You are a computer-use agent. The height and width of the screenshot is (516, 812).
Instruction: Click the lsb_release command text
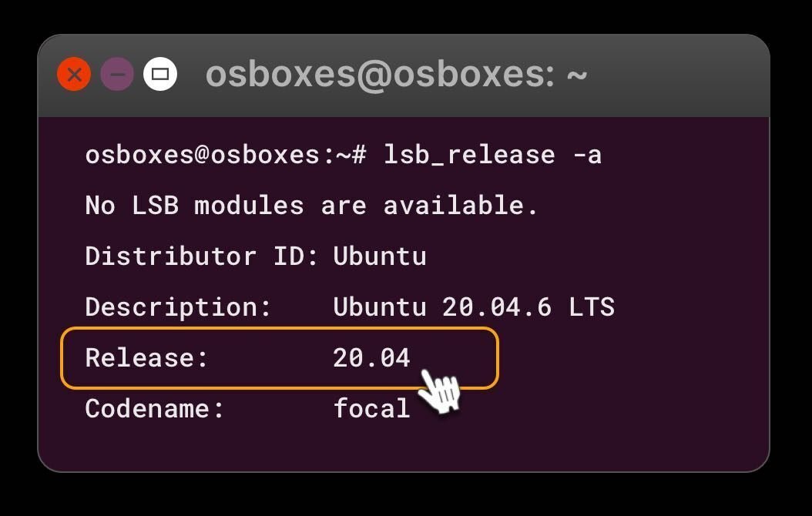[469, 155]
